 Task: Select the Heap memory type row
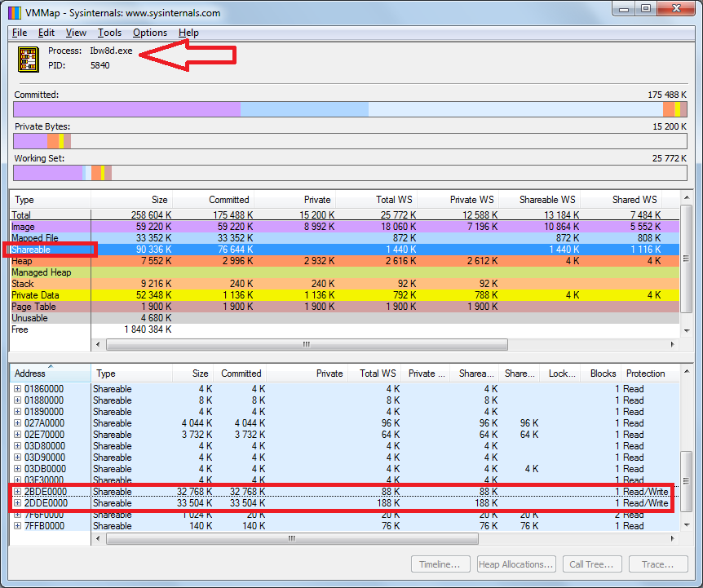pyautogui.click(x=344, y=261)
